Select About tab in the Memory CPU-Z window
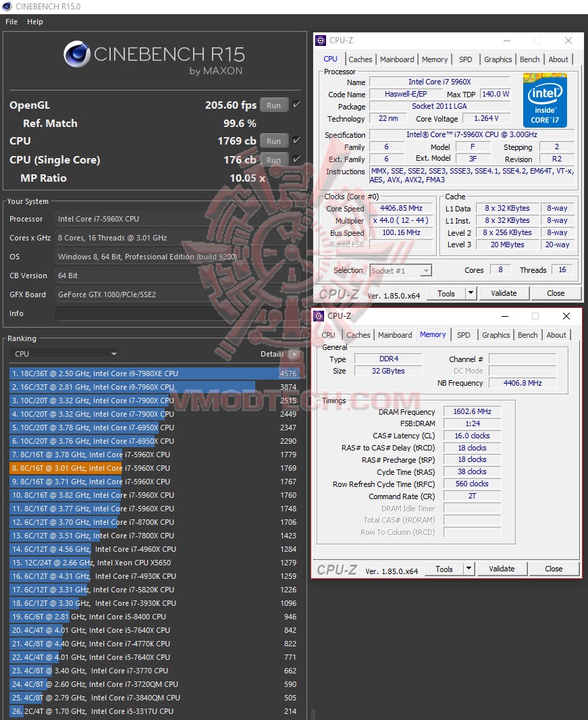Image resolution: width=588 pixels, height=720 pixels. tap(556, 335)
